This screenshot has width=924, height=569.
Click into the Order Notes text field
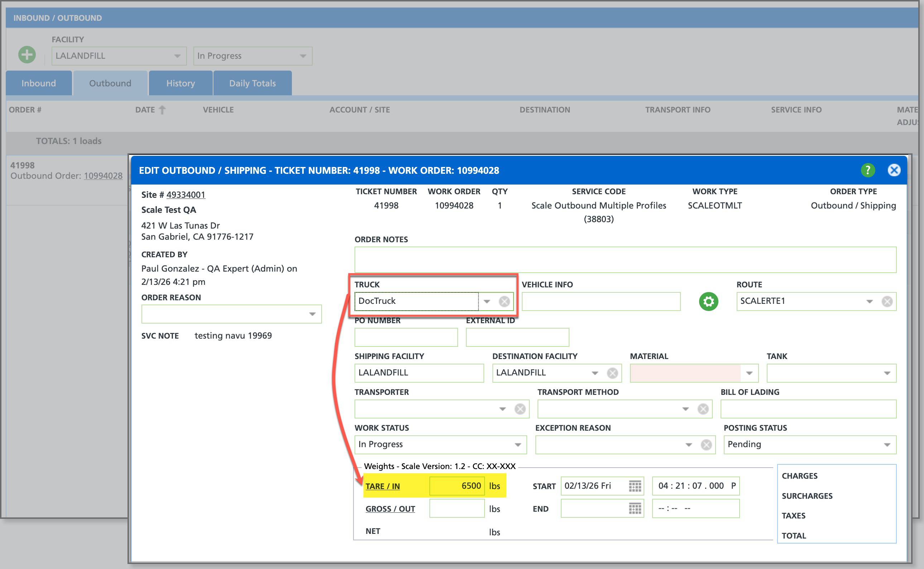click(x=625, y=260)
